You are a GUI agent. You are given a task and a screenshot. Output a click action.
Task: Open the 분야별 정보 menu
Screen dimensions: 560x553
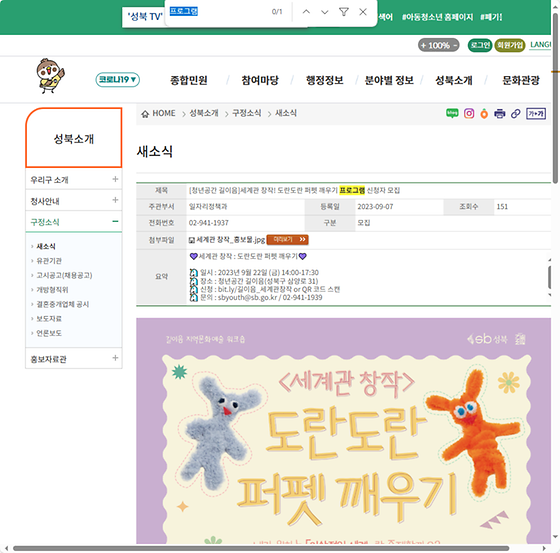pyautogui.click(x=389, y=80)
